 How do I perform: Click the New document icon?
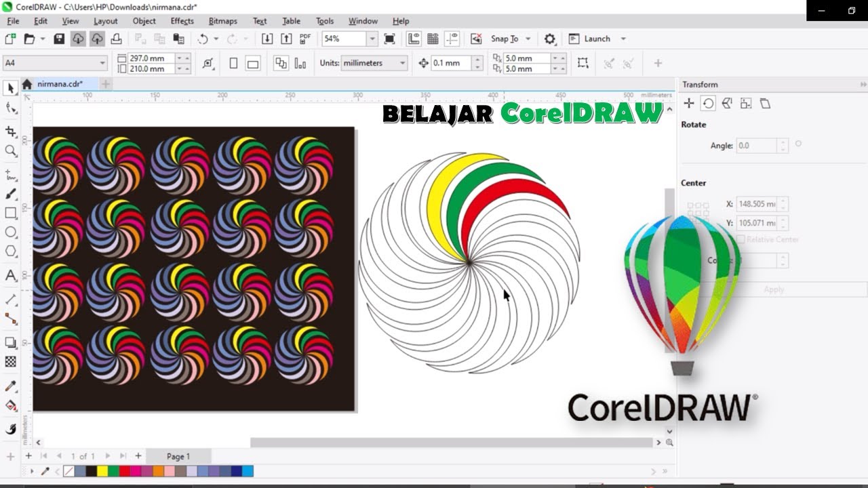coord(10,39)
